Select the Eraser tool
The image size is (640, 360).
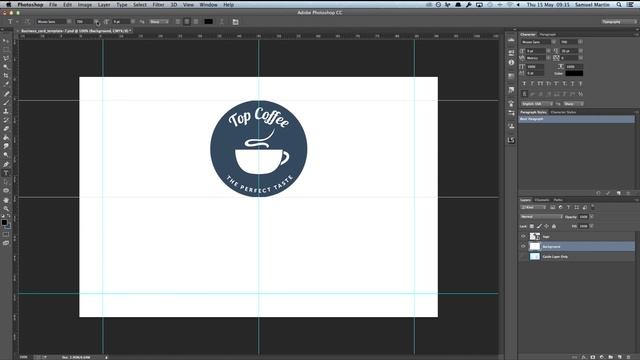[x=6, y=129]
